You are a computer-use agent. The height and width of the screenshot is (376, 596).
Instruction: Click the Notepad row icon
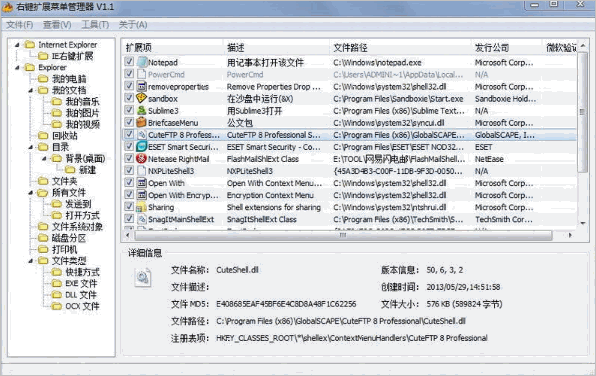[x=142, y=62]
